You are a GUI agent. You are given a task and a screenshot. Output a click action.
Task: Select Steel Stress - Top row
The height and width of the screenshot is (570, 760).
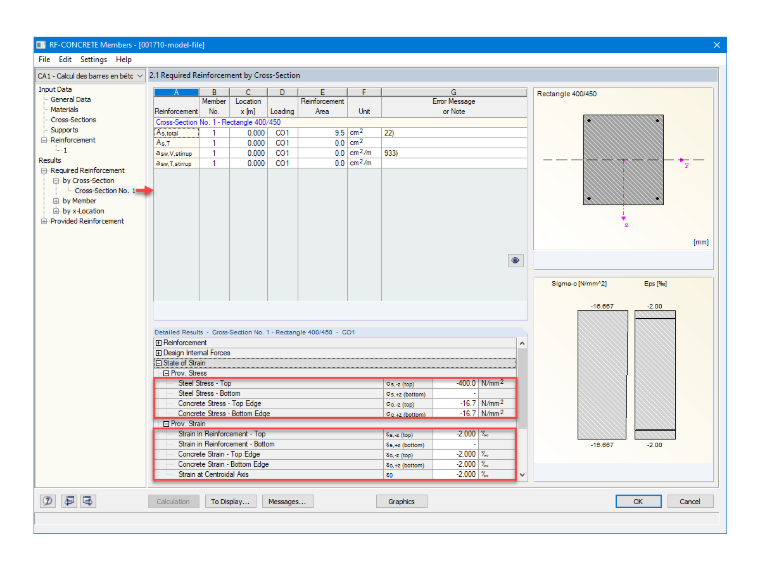coord(335,383)
